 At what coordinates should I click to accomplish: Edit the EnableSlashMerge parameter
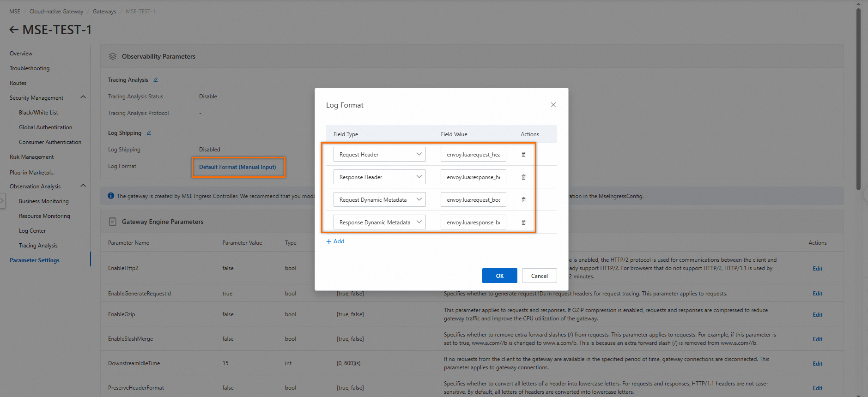(817, 339)
